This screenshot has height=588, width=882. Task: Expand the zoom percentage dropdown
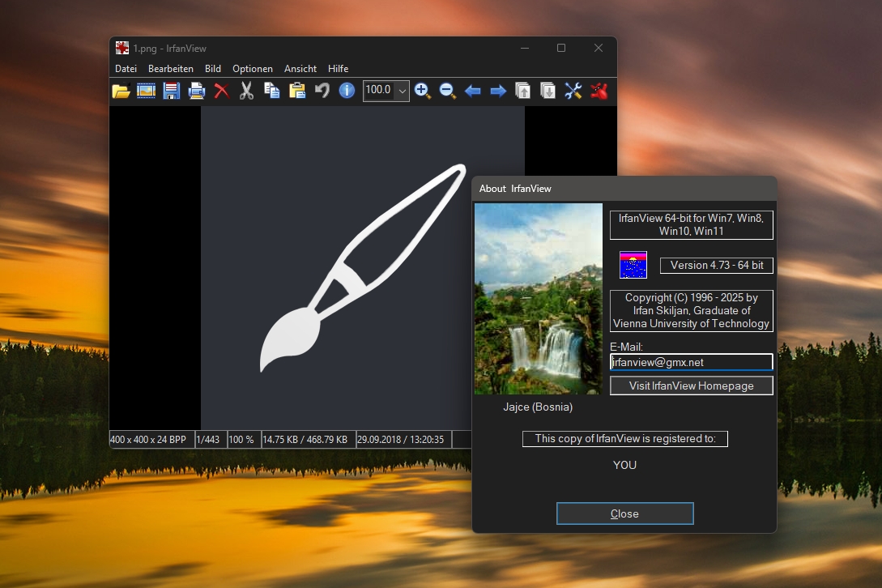pyautogui.click(x=402, y=91)
